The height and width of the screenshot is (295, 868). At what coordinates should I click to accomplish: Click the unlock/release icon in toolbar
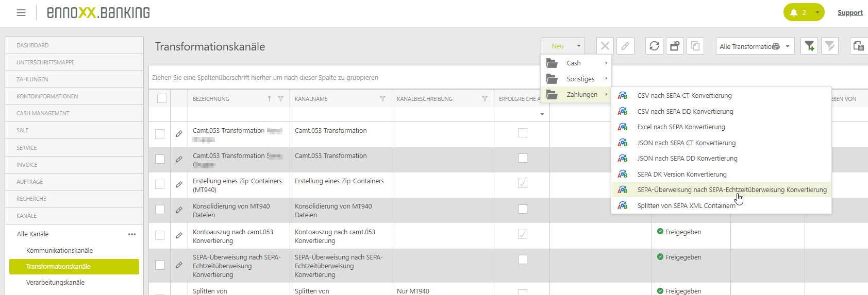(675, 46)
